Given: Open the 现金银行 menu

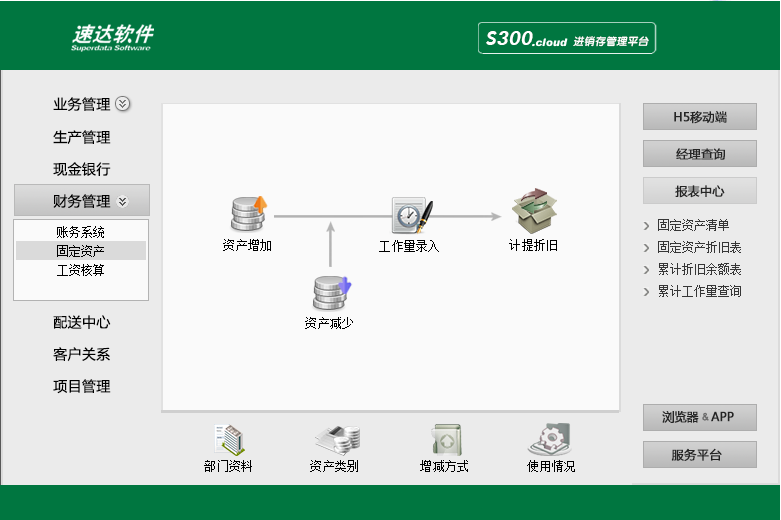Looking at the screenshot, I should click(x=82, y=169).
